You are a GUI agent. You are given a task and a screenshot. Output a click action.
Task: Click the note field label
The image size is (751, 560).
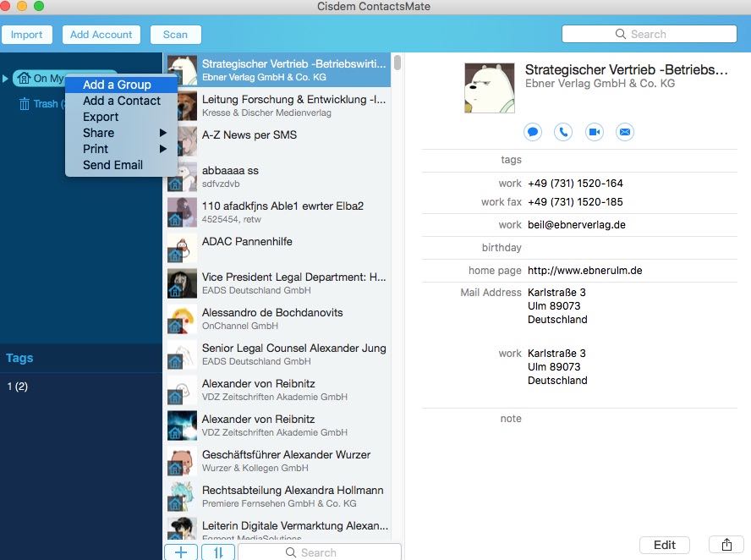click(511, 418)
